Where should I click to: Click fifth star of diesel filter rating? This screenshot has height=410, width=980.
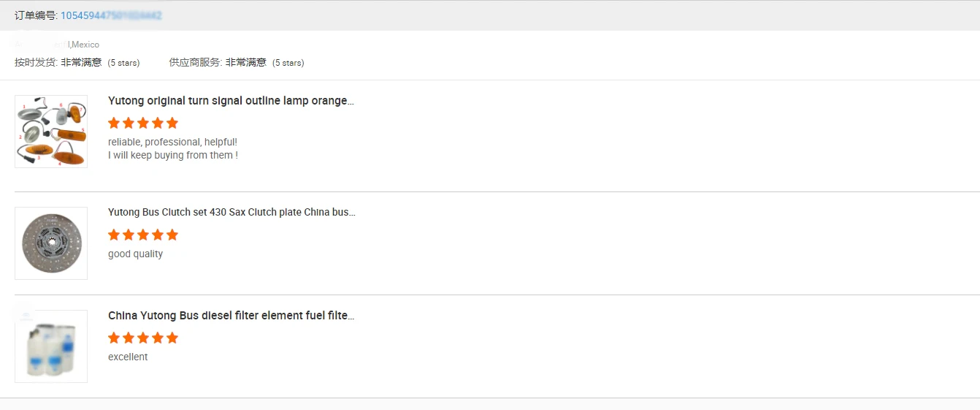[x=172, y=338]
